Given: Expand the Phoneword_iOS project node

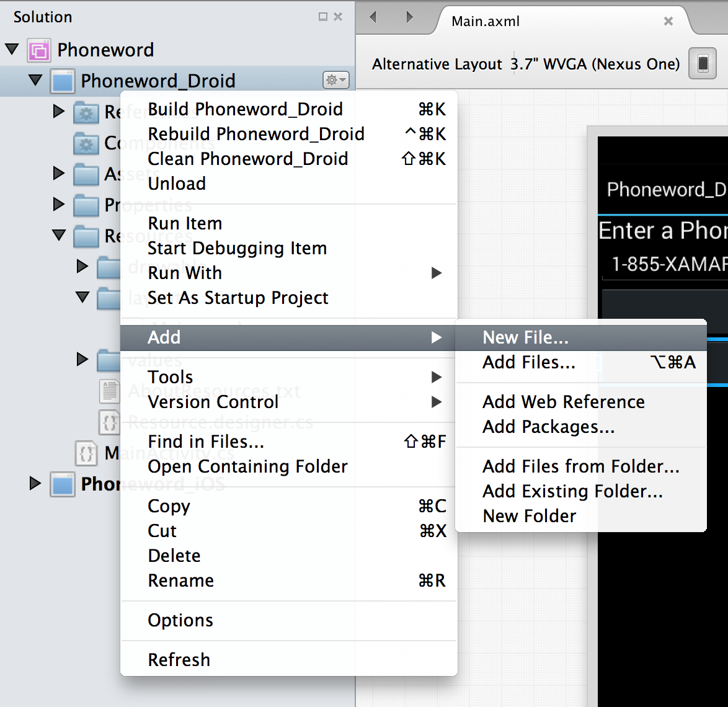Looking at the screenshot, I should (35, 483).
